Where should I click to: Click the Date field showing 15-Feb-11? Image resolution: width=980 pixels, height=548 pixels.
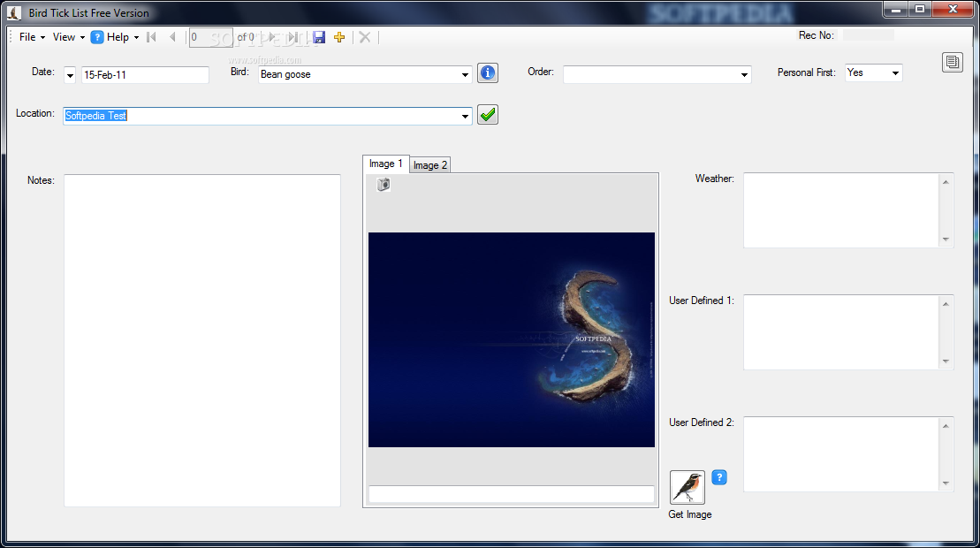pos(145,75)
